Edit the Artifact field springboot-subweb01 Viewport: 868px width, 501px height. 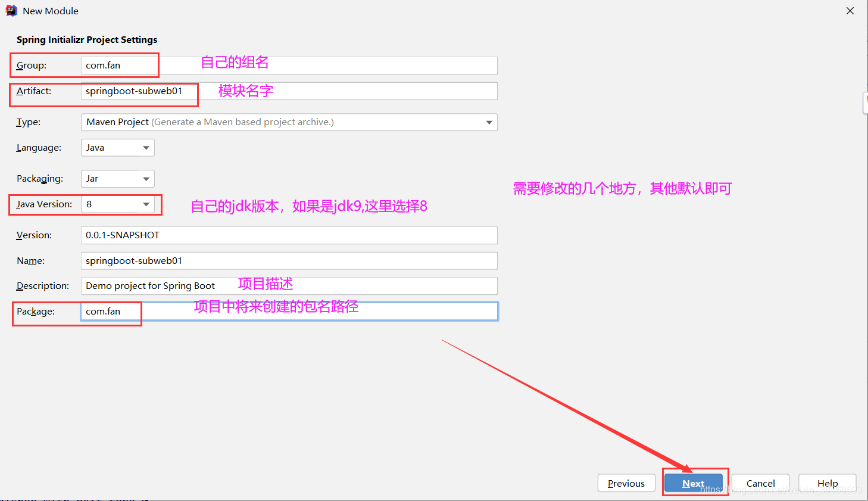pyautogui.click(x=289, y=91)
